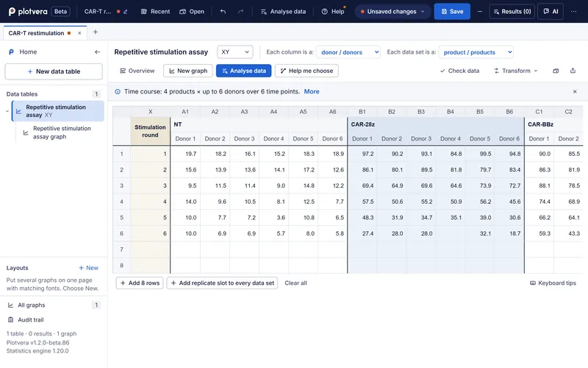Click the New graph button
The width and height of the screenshot is (588, 368).
pos(188,71)
